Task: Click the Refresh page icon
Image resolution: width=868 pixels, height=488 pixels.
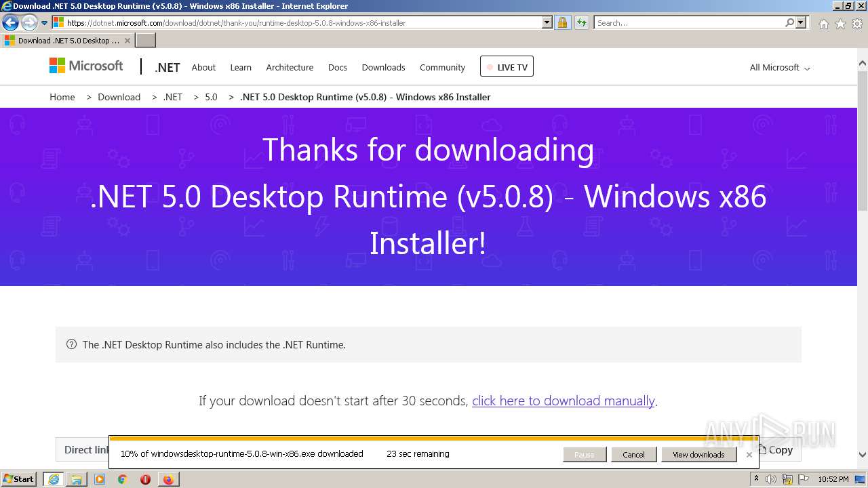Action: click(x=581, y=23)
